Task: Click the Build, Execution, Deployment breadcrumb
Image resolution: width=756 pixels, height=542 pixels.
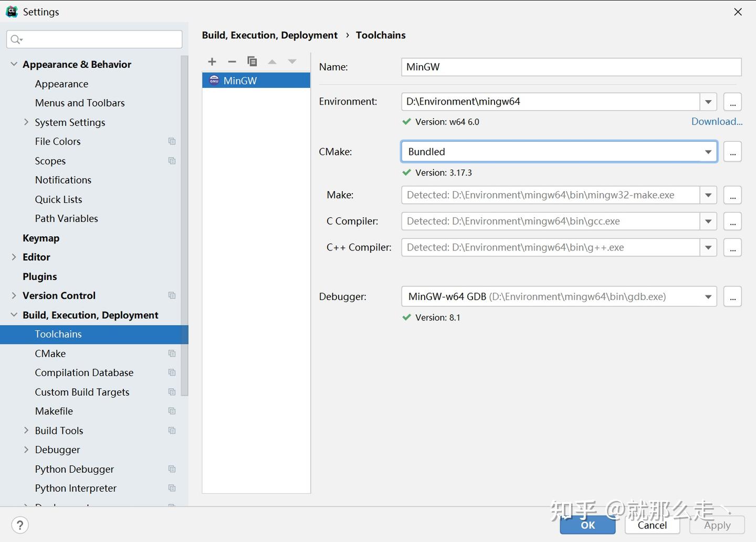Action: [270, 35]
